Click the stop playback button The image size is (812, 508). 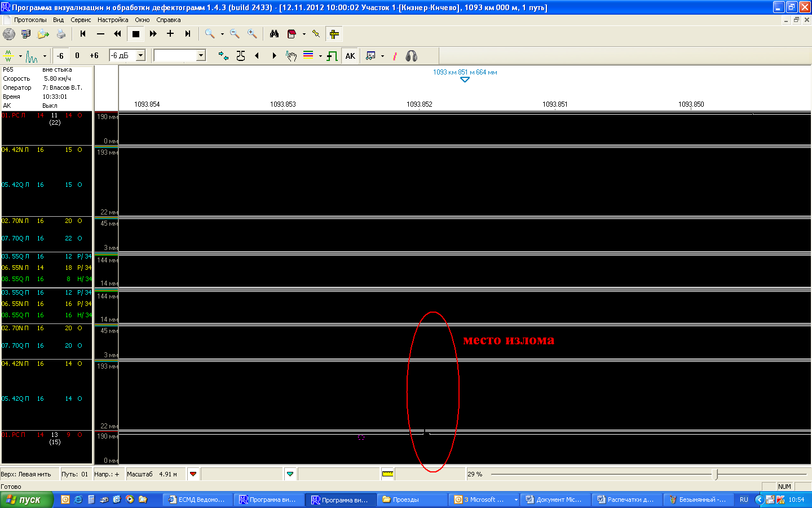coord(135,34)
